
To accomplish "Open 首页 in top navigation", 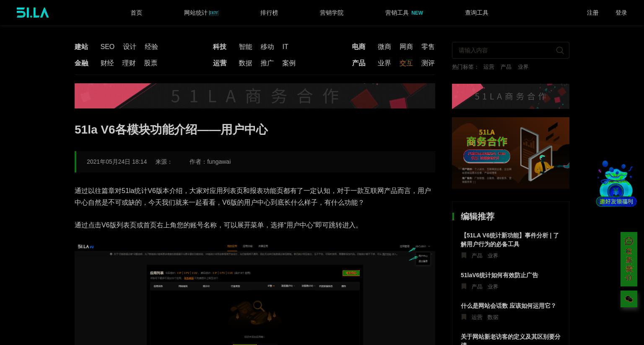I will pos(136,13).
